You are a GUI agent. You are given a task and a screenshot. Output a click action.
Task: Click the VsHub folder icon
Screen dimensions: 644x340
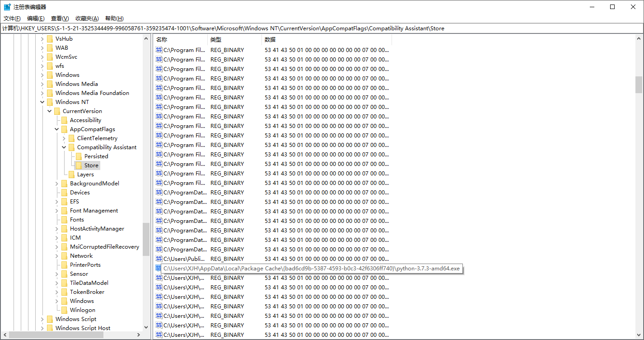(50, 39)
